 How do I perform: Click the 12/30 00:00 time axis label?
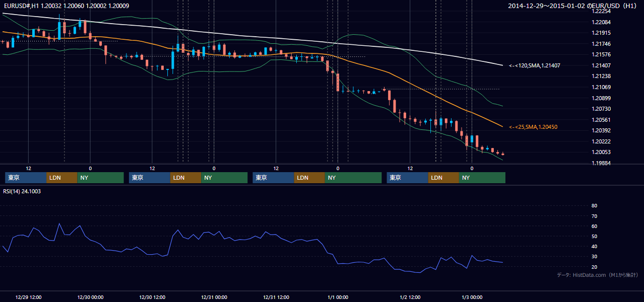point(90,297)
